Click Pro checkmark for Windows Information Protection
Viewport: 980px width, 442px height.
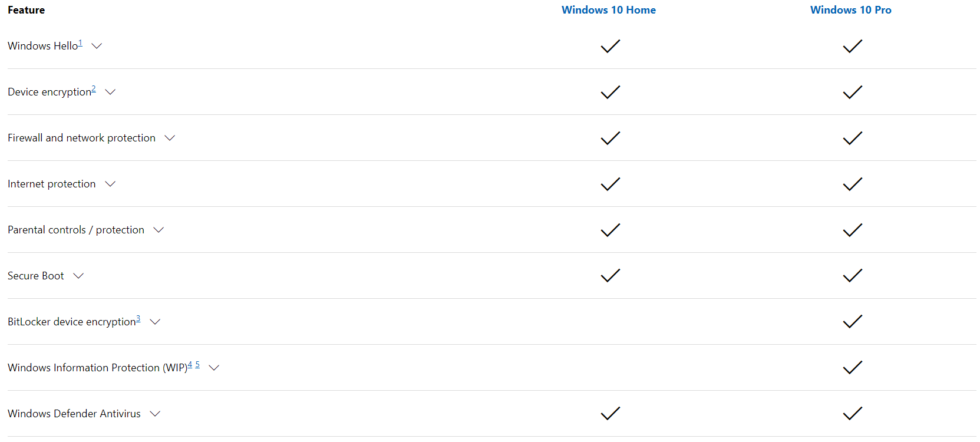click(x=853, y=368)
